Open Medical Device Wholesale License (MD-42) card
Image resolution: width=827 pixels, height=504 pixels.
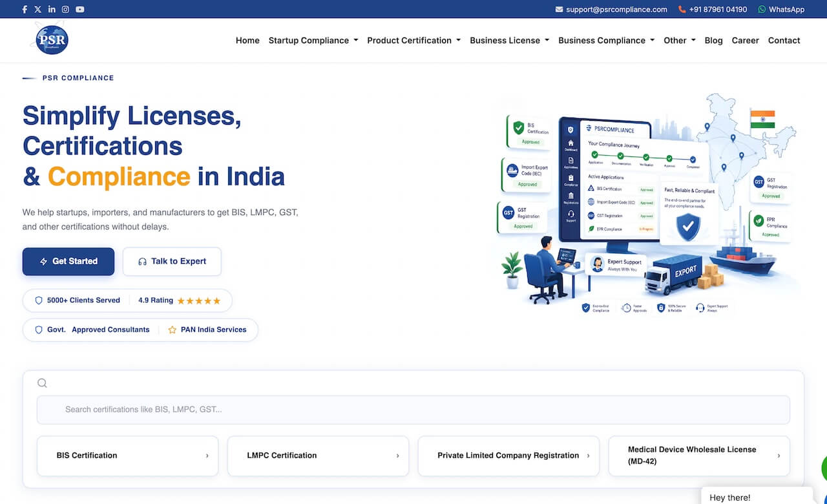(699, 456)
